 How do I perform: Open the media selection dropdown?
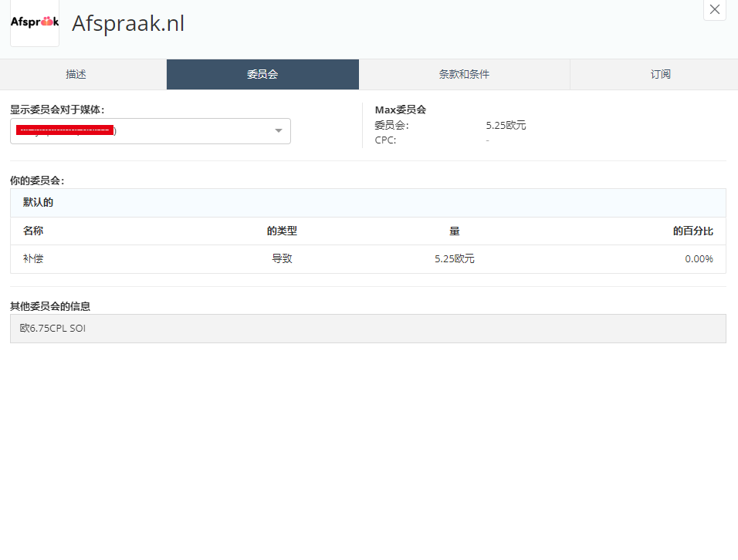150,131
